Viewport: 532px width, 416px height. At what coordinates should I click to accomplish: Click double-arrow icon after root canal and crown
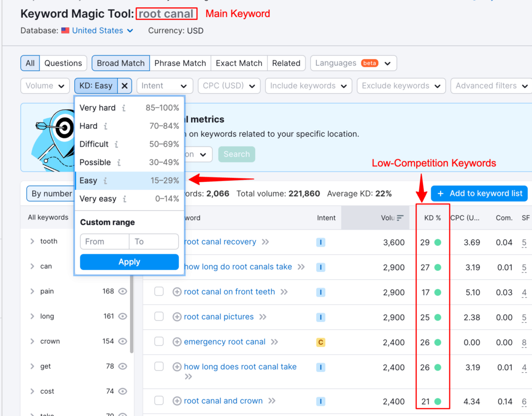tap(272, 401)
